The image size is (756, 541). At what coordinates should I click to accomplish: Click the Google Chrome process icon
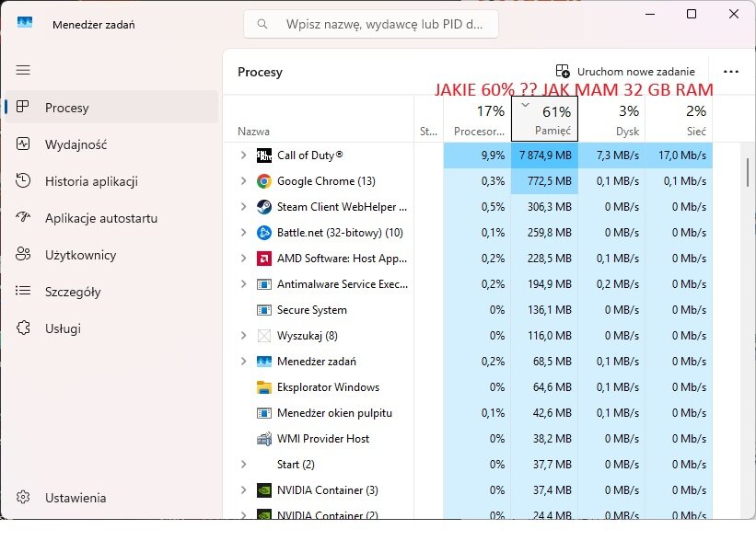coord(263,181)
